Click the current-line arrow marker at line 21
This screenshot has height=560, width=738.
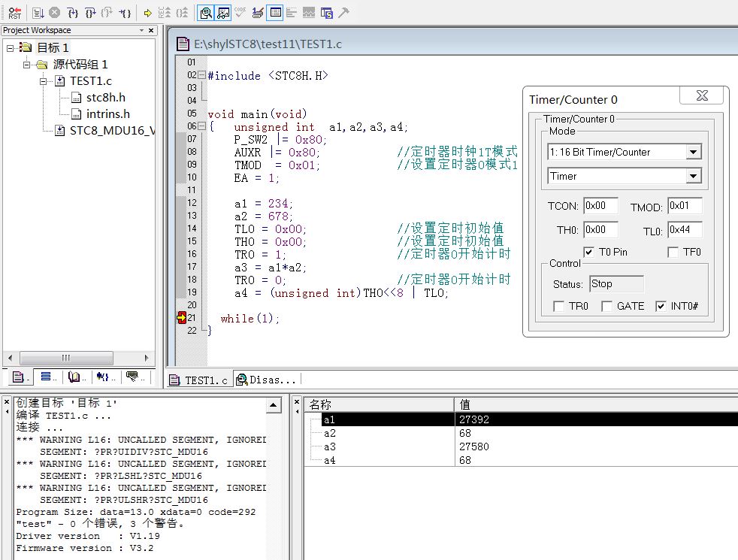coord(182,318)
